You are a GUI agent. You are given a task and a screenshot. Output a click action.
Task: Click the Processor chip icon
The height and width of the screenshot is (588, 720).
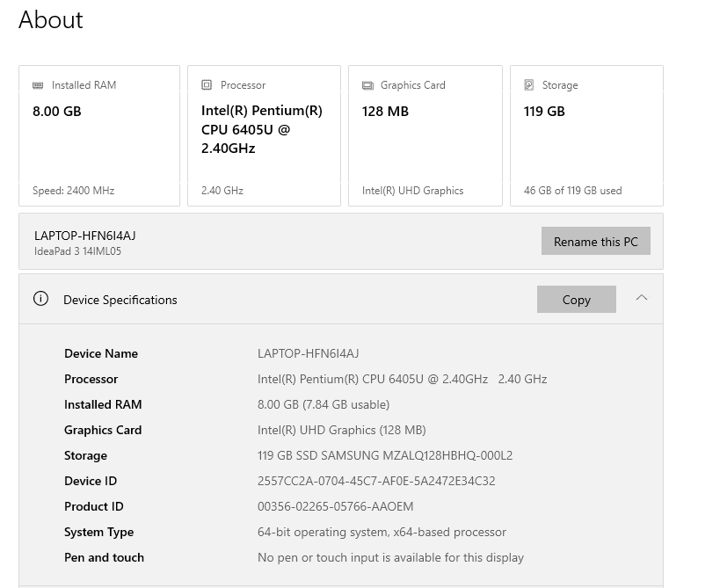[207, 85]
